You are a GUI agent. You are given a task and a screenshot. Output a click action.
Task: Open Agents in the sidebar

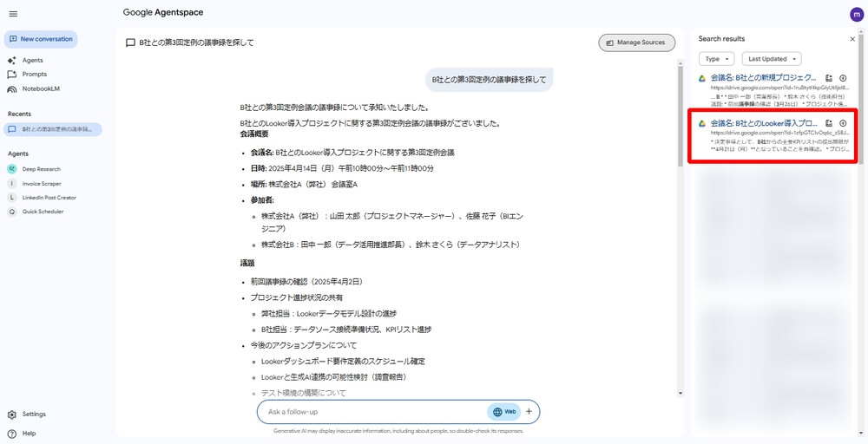pyautogui.click(x=33, y=60)
